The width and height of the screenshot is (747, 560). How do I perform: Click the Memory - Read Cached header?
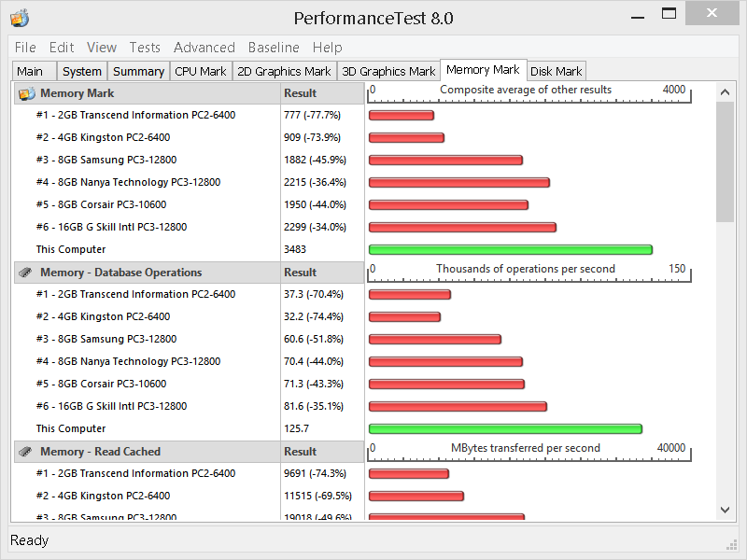pos(100,452)
